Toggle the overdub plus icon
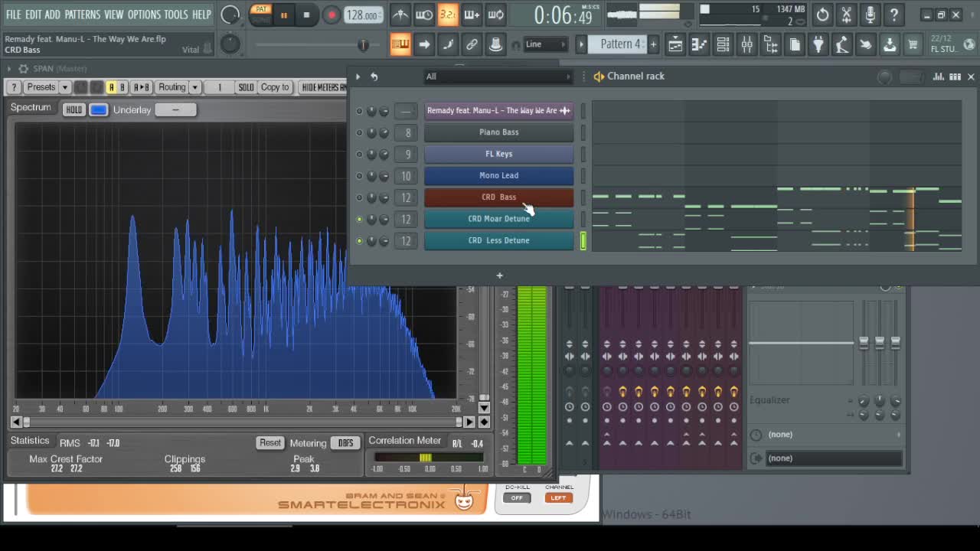This screenshot has width=980, height=551. tap(472, 15)
